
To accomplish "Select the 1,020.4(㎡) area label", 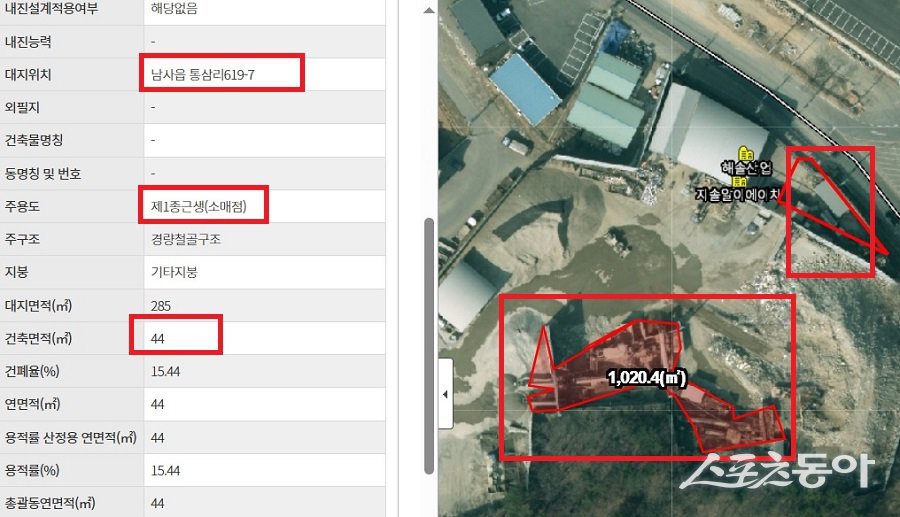I will pos(646,378).
